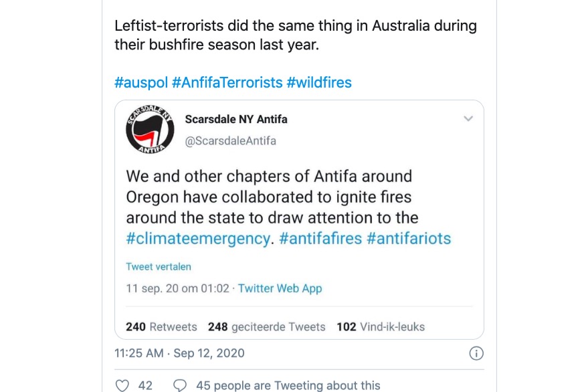Open the @ScarsdaleAntifa username
The height and width of the screenshot is (392, 578).
coord(226,141)
